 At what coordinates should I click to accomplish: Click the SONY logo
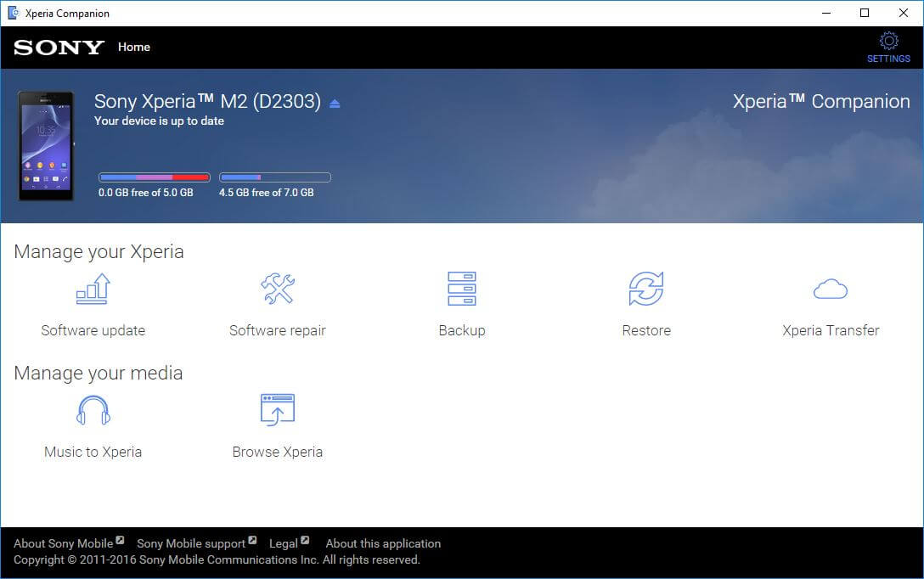[x=59, y=48]
